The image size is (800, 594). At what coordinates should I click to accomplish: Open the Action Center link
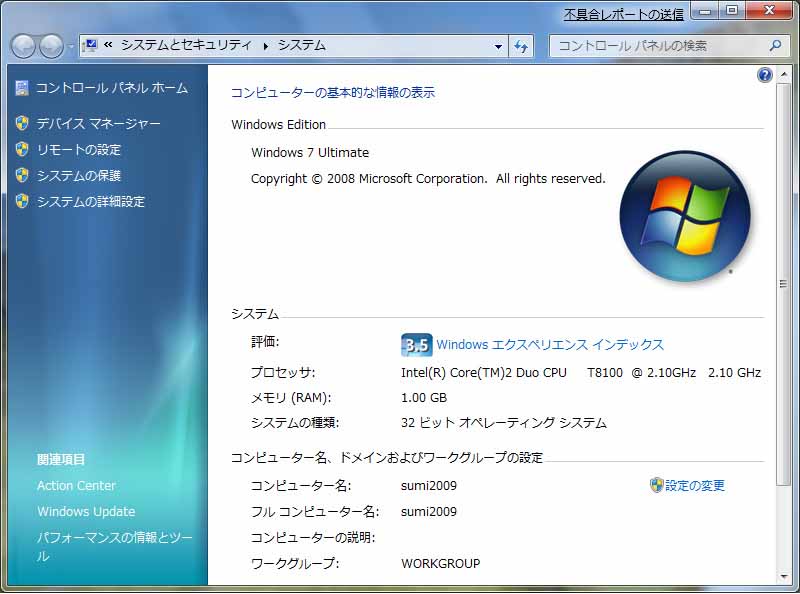(76, 486)
